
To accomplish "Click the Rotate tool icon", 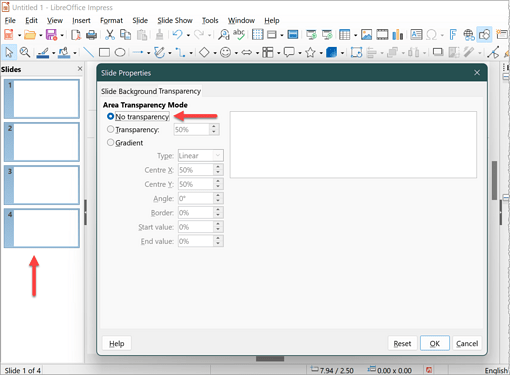I will click(356, 52).
